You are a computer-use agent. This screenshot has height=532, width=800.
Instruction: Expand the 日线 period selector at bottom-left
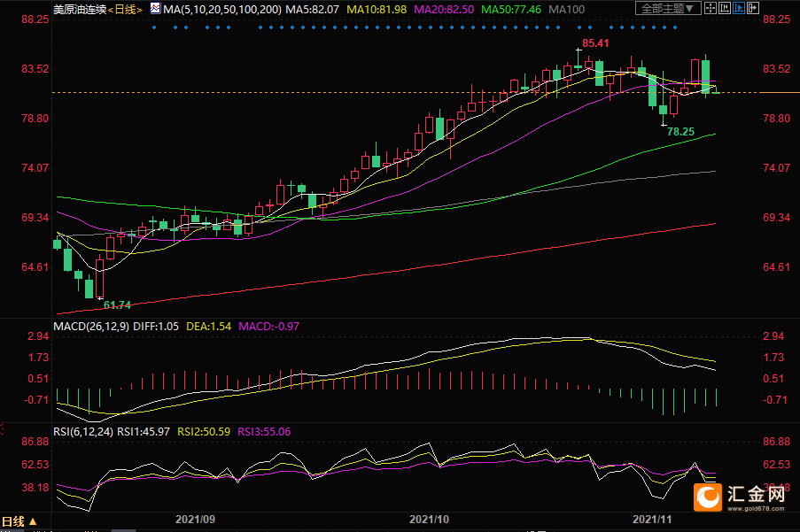tap(19, 521)
